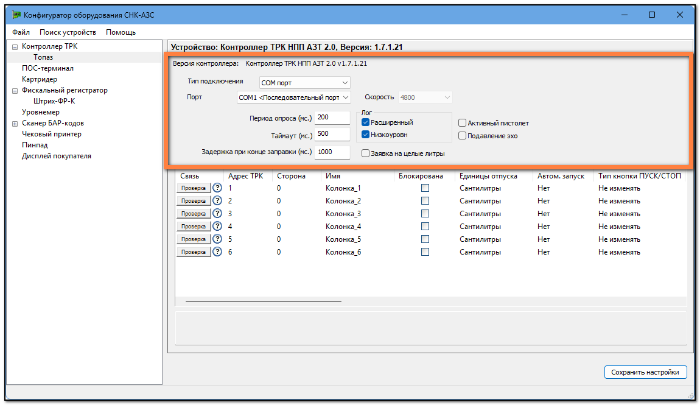The height and width of the screenshot is (405, 700).
Task: Click Проверка button for Колонка_5
Action: pos(193,239)
